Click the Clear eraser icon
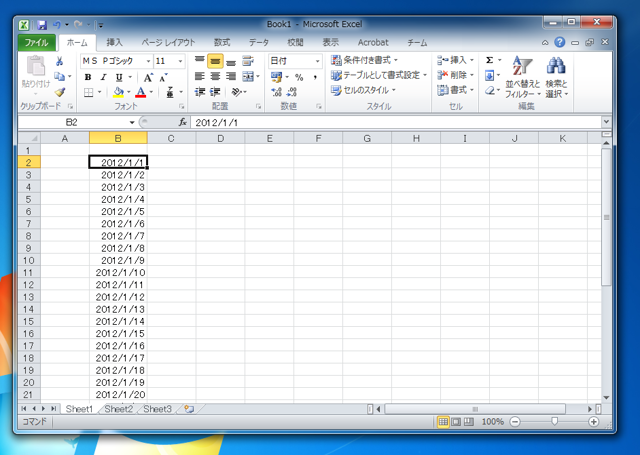Viewport: 640px width, 455px height. (x=489, y=91)
